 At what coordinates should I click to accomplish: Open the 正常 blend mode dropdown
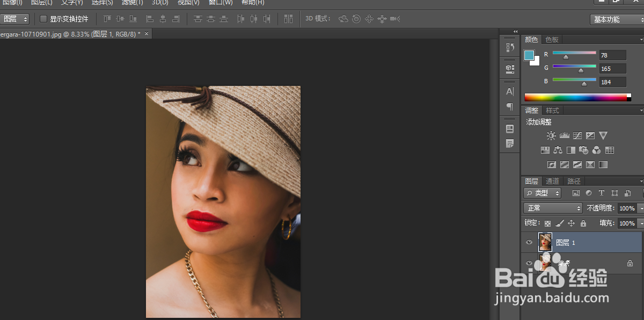[553, 208]
